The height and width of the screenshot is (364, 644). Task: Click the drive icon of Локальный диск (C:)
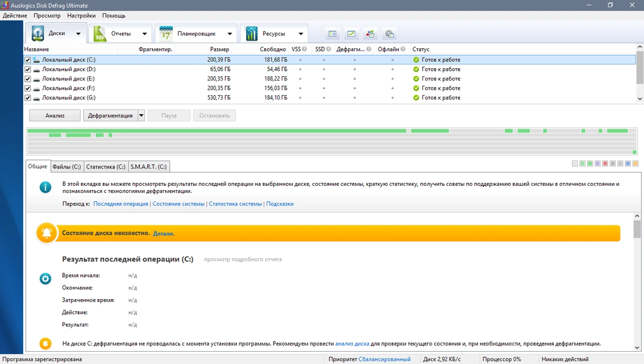(x=36, y=60)
